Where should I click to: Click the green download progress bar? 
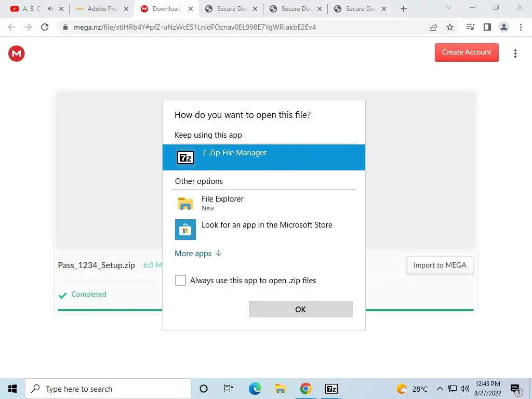point(265,310)
